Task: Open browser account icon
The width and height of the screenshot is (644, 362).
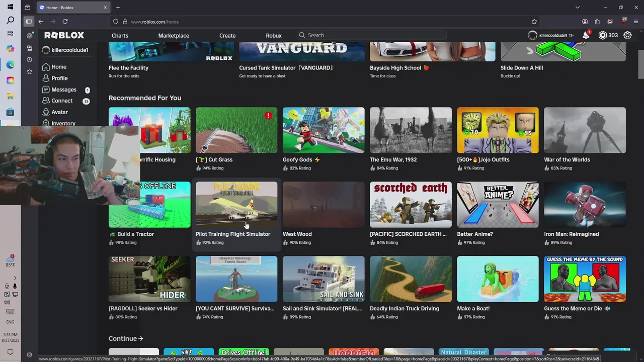Action: 585,22
